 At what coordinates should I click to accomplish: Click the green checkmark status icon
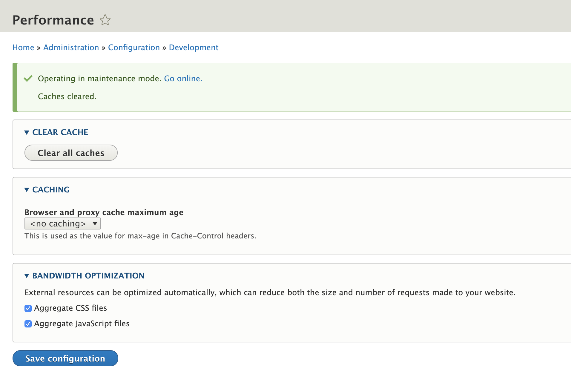pyautogui.click(x=28, y=79)
